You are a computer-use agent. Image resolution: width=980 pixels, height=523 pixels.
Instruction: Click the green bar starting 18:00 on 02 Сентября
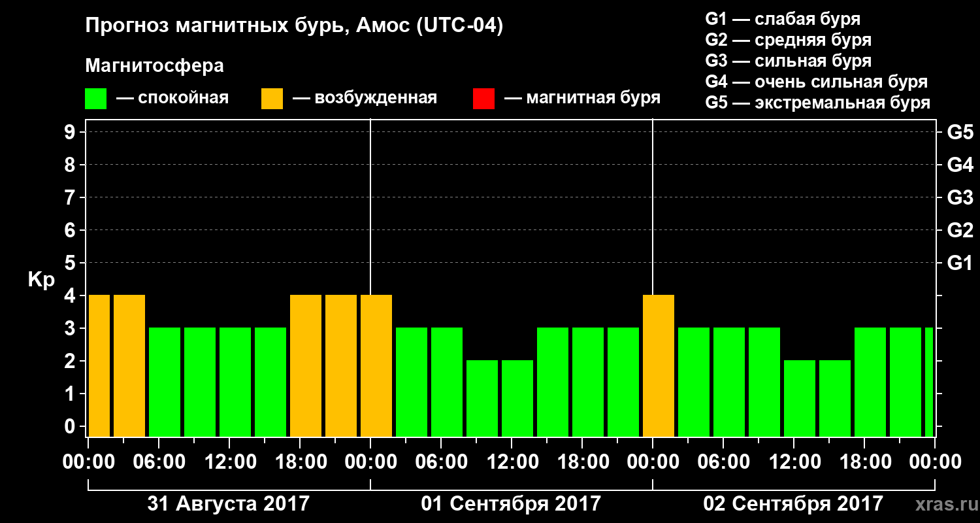click(870, 382)
